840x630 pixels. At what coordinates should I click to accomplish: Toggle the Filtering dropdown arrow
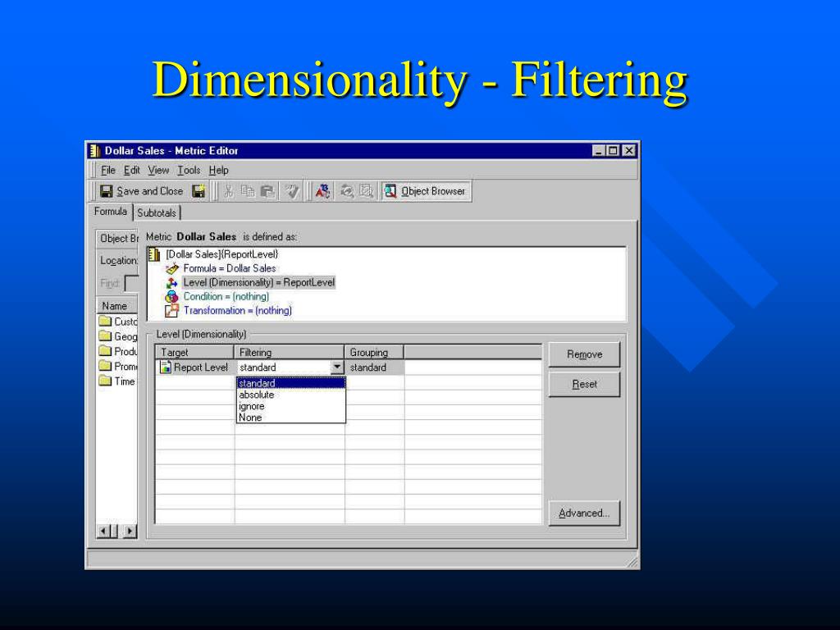tap(337, 367)
